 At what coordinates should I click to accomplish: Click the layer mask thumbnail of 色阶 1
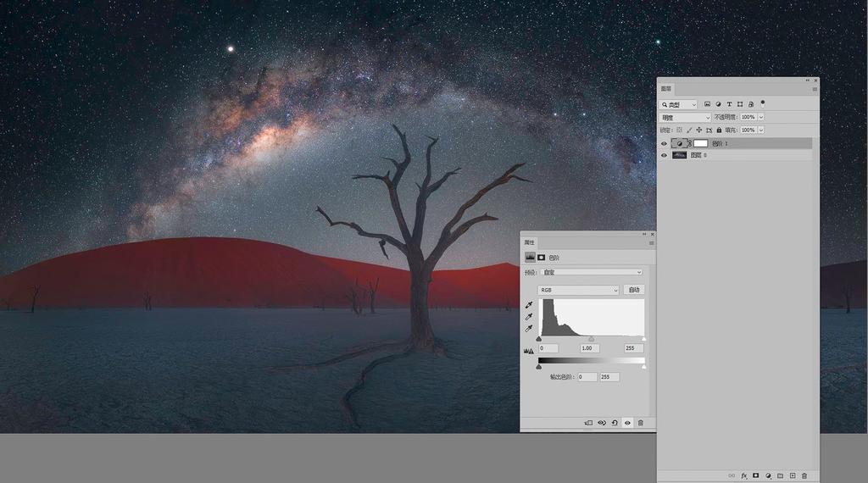pos(700,144)
